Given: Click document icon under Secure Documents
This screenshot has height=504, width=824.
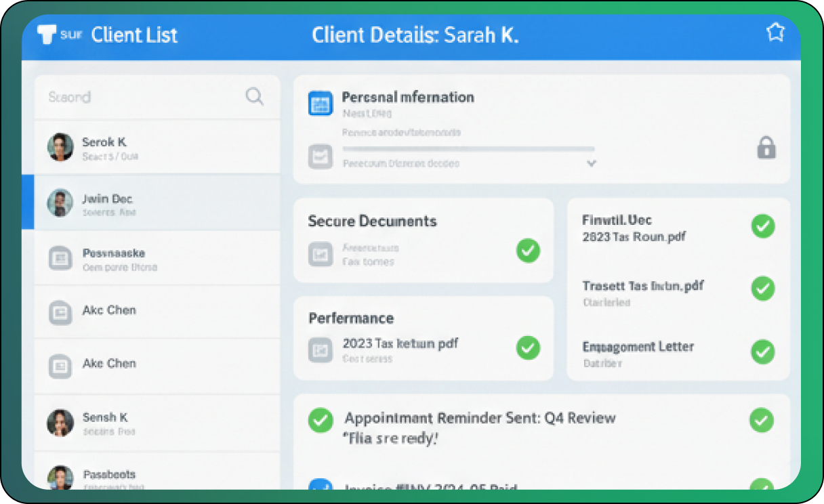Looking at the screenshot, I should tap(320, 255).
